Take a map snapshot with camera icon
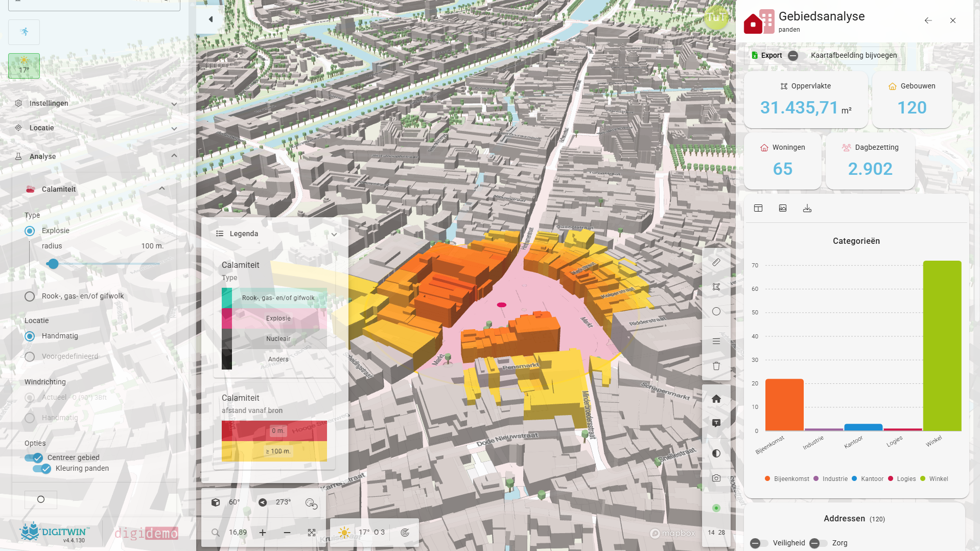 [x=716, y=478]
